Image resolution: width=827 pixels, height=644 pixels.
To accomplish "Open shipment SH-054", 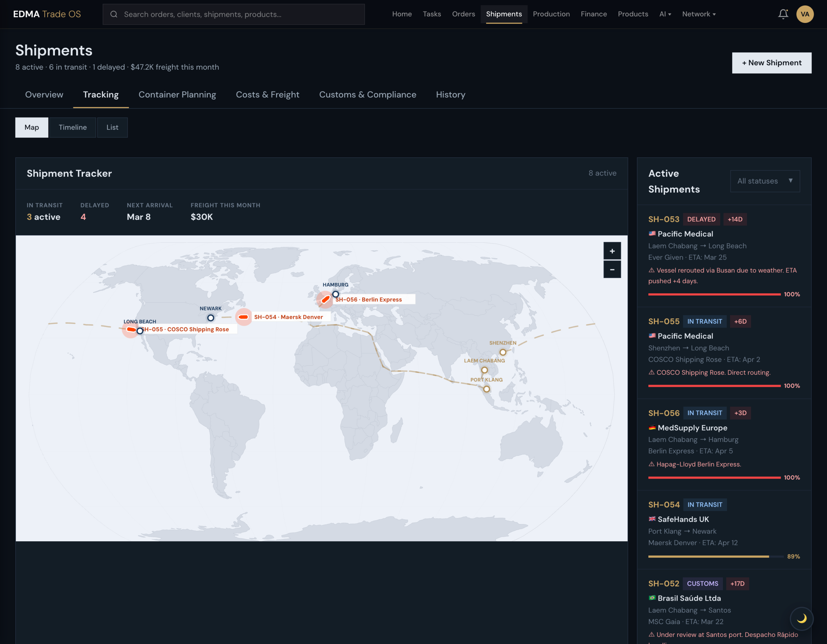I will tap(724, 530).
